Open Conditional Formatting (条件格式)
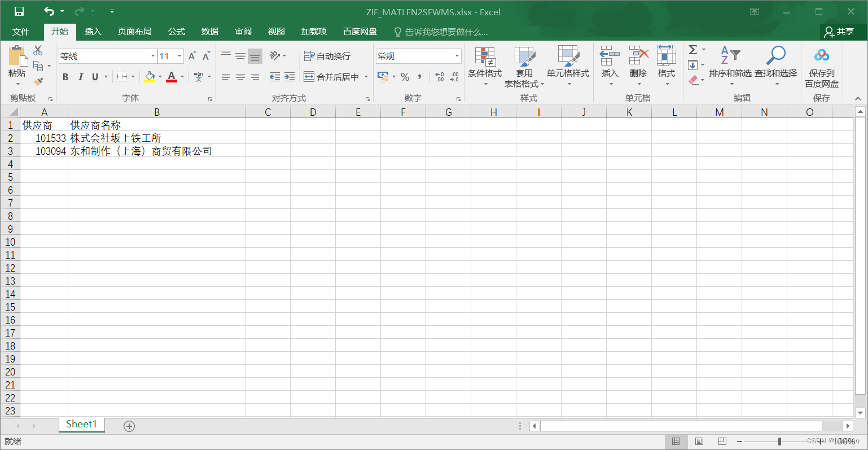Image resolution: width=868 pixels, height=450 pixels. (x=485, y=67)
